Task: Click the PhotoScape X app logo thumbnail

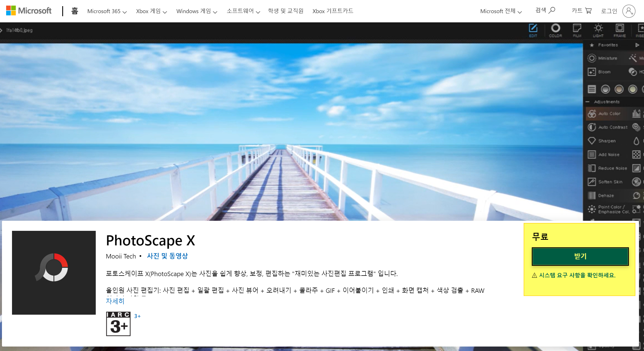Action: pos(54,272)
